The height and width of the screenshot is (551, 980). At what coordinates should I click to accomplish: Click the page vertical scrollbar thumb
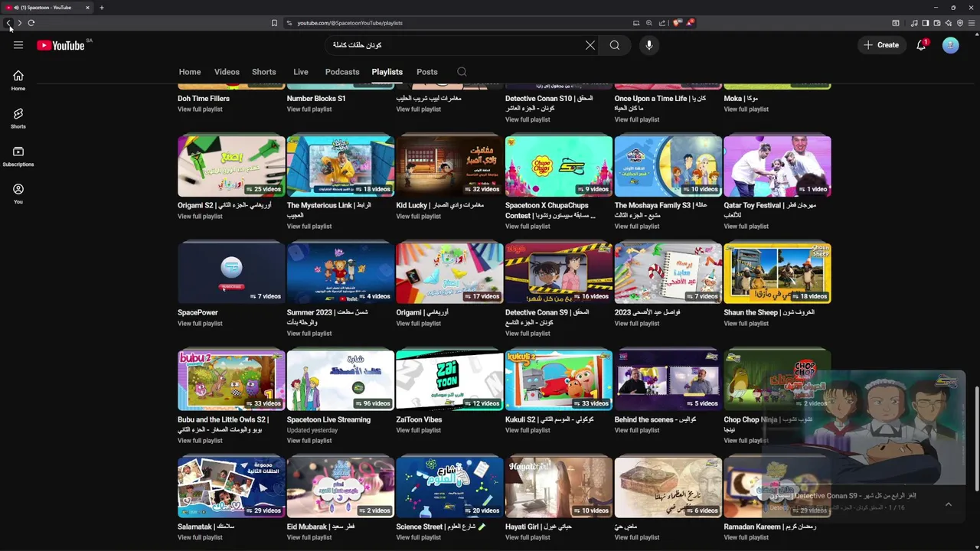pos(976,440)
